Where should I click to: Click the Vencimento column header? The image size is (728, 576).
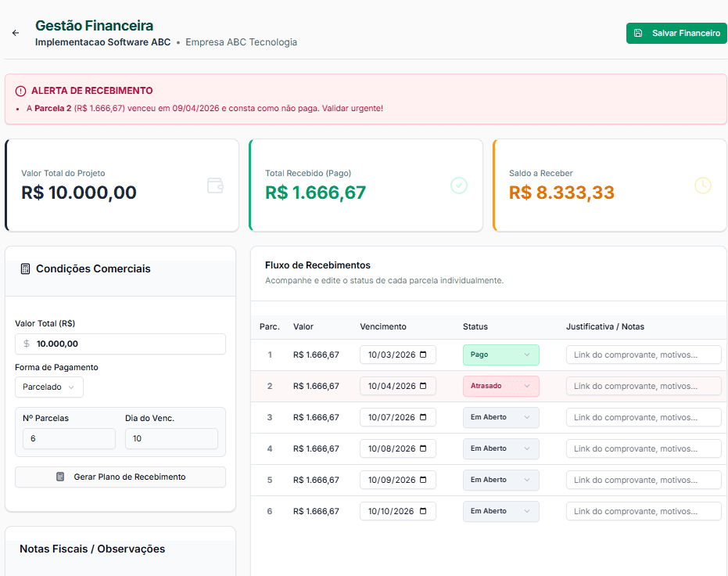383,326
